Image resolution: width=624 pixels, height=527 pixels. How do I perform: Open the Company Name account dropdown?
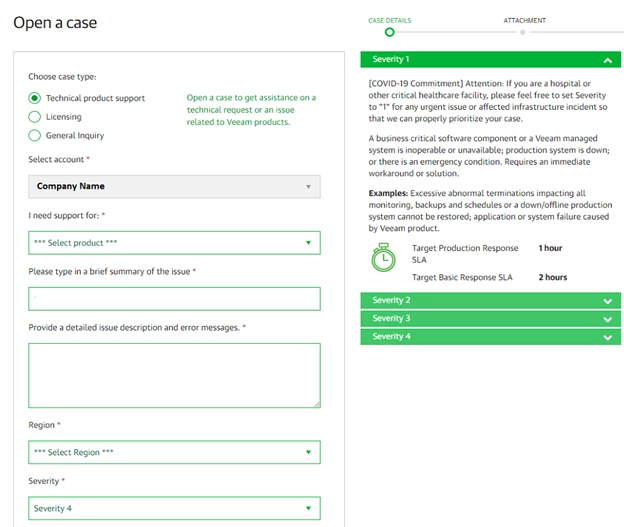(174, 186)
